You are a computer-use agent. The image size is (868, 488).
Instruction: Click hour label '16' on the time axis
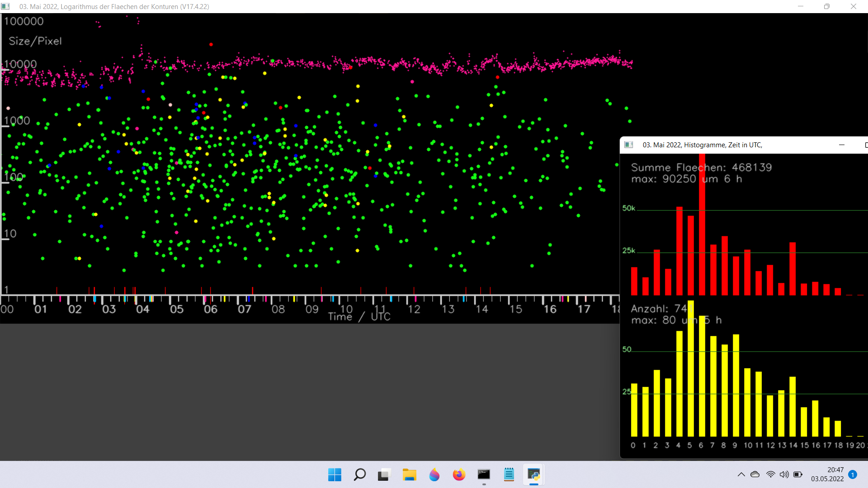point(550,310)
